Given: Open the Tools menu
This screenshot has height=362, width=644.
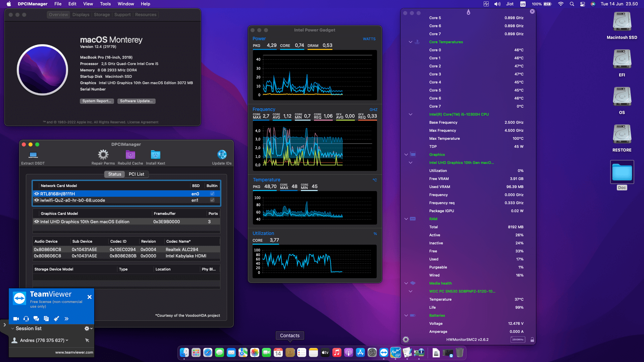Looking at the screenshot, I should [105, 4].
